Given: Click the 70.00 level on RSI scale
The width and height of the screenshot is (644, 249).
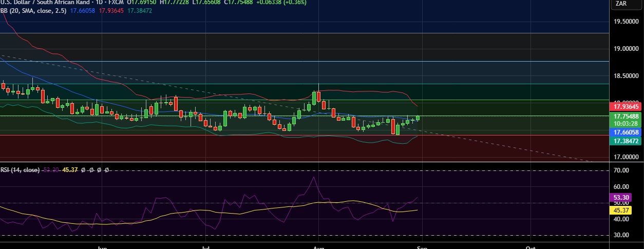Looking at the screenshot, I should (x=621, y=170).
